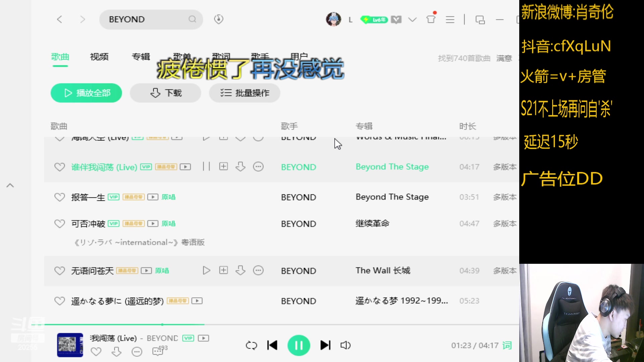
Task: Expand 多版本 for 无语问苍天
Action: point(505,270)
